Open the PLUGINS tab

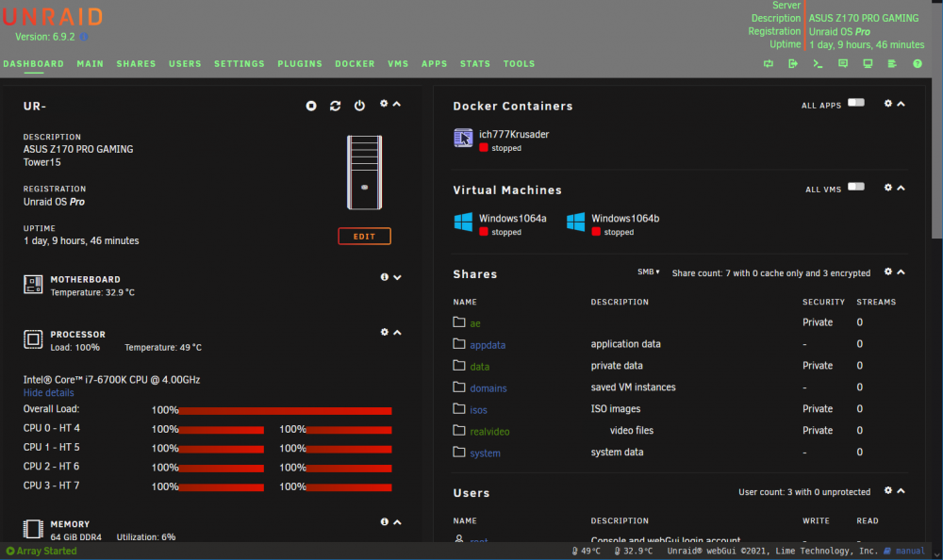click(300, 64)
